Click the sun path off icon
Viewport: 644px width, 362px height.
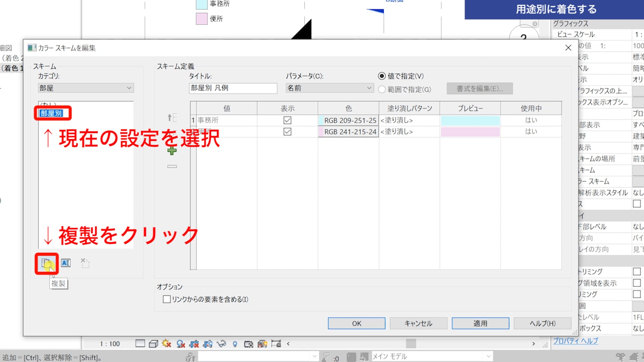[x=166, y=344]
